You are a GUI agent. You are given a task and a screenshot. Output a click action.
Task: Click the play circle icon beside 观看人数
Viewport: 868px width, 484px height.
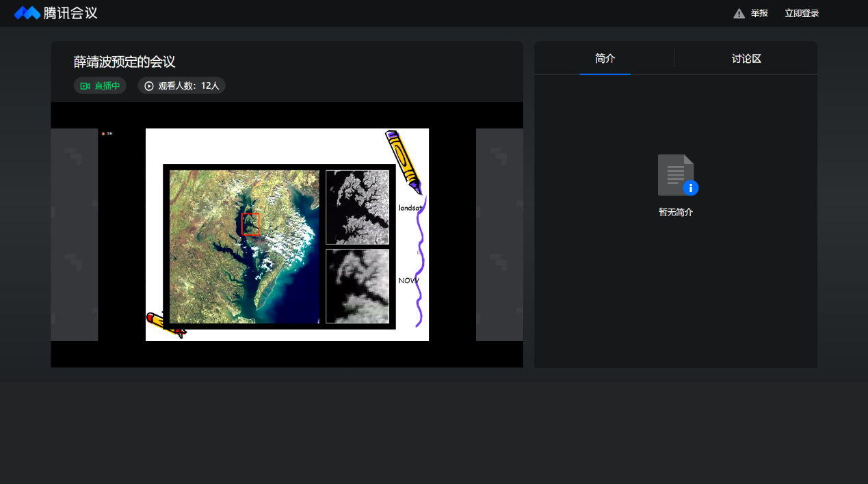click(x=149, y=86)
